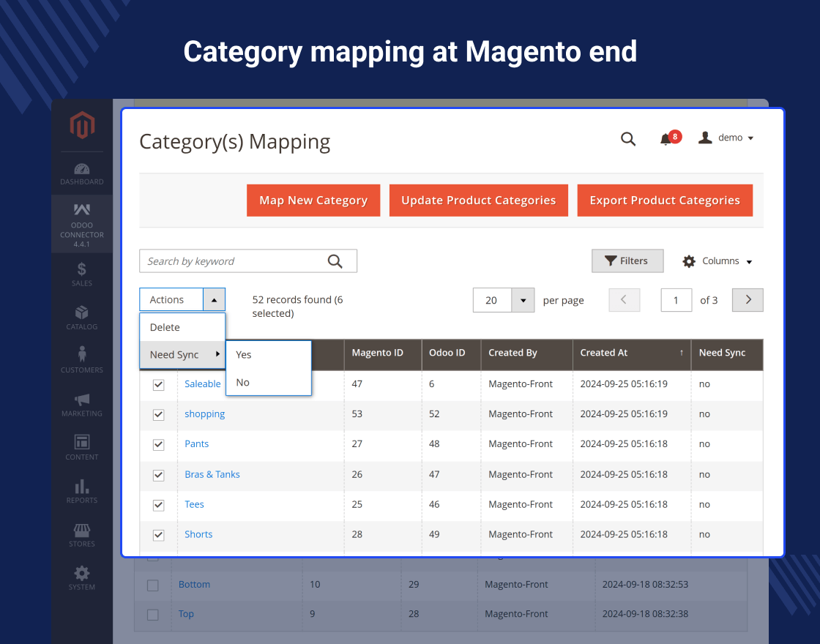This screenshot has width=820, height=644.
Task: Select Need Sync menu item
Action: click(x=182, y=354)
